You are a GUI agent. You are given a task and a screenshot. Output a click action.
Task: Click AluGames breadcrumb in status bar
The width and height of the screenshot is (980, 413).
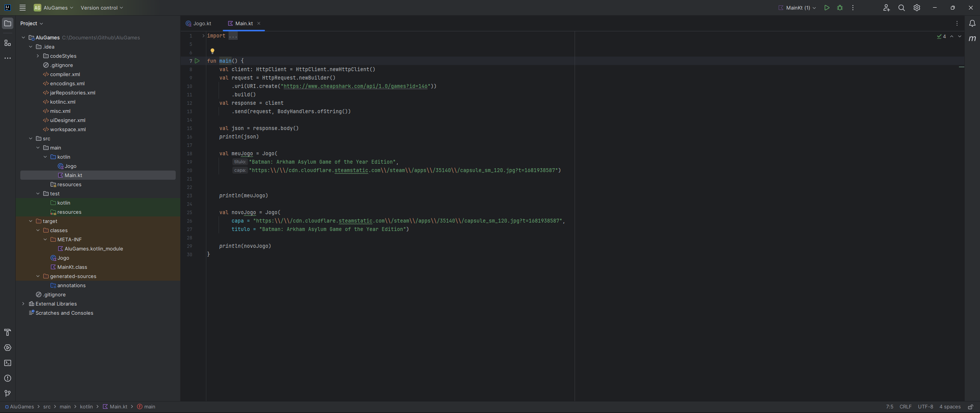coord(20,407)
